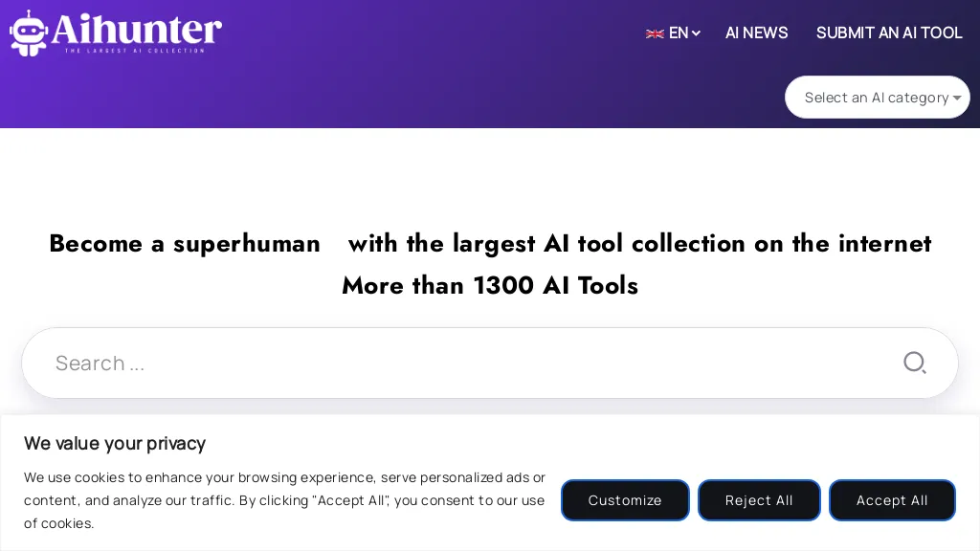Screen dimensions: 980x551
Task: Select the We value your privacy banner heading
Action: click(x=115, y=443)
